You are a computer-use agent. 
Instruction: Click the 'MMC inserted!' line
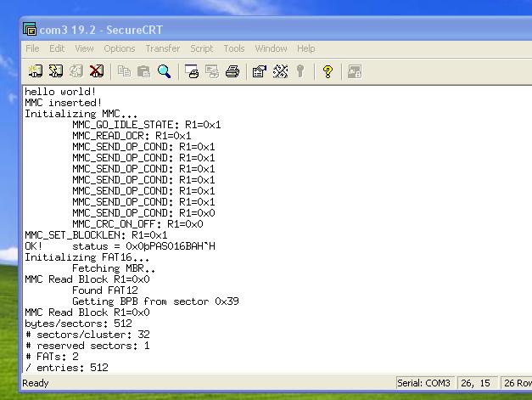(63, 103)
